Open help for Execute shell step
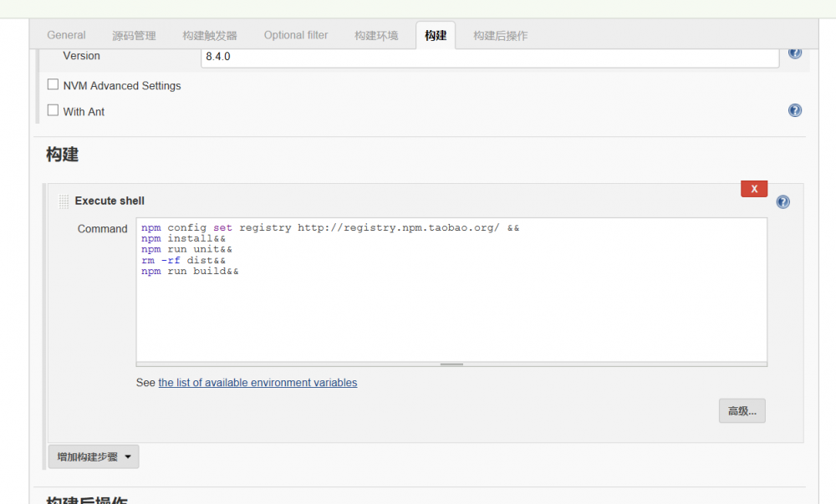The height and width of the screenshot is (504, 836). point(783,201)
